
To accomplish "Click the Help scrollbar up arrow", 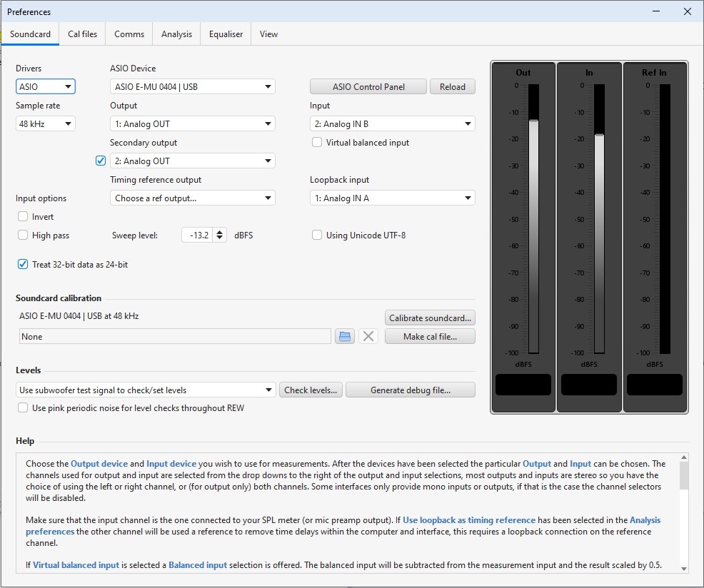I will pos(684,457).
